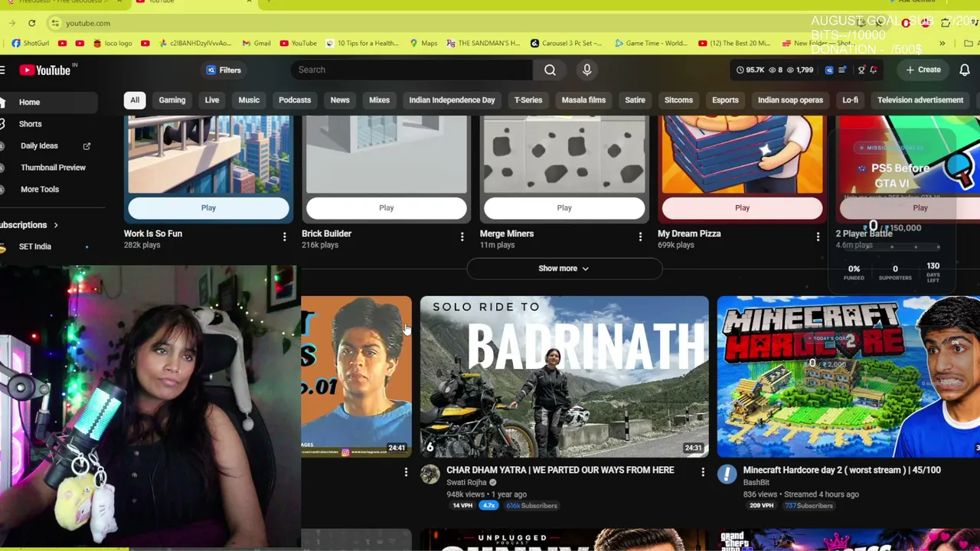Open the YouTube logo home link
This screenshot has width=980, height=551.
point(45,70)
